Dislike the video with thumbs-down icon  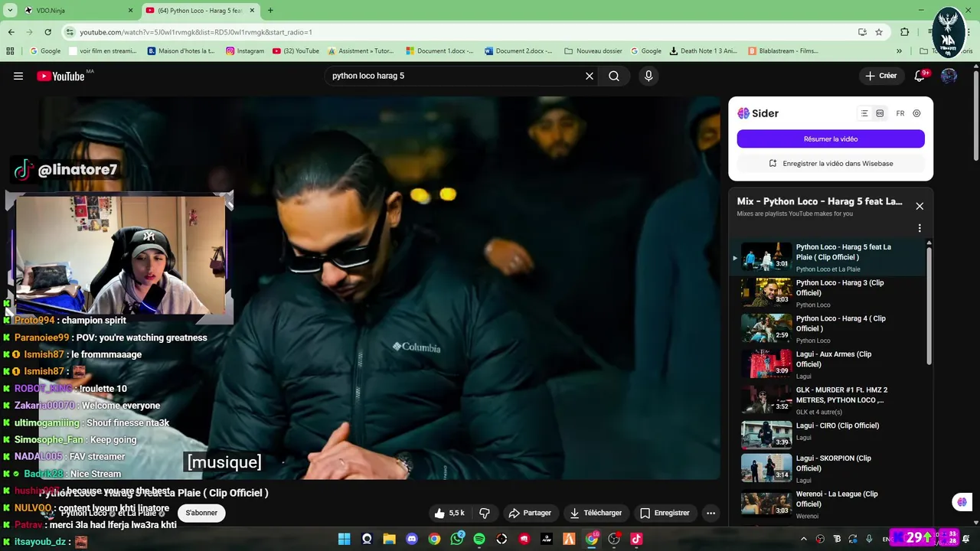485,513
